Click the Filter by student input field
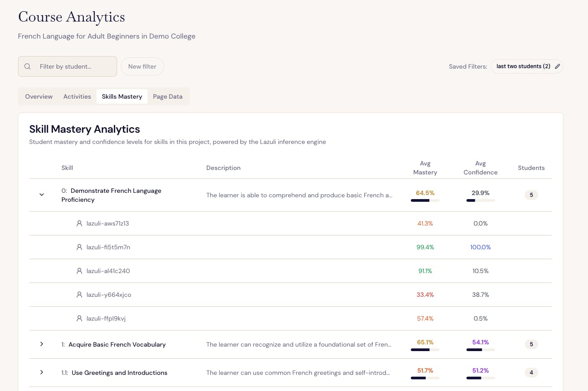 click(72, 66)
